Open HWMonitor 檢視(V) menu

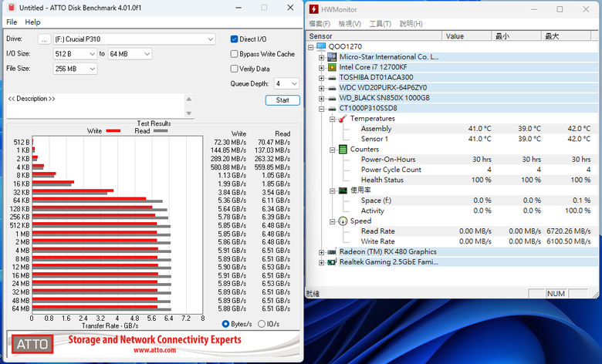pyautogui.click(x=350, y=24)
